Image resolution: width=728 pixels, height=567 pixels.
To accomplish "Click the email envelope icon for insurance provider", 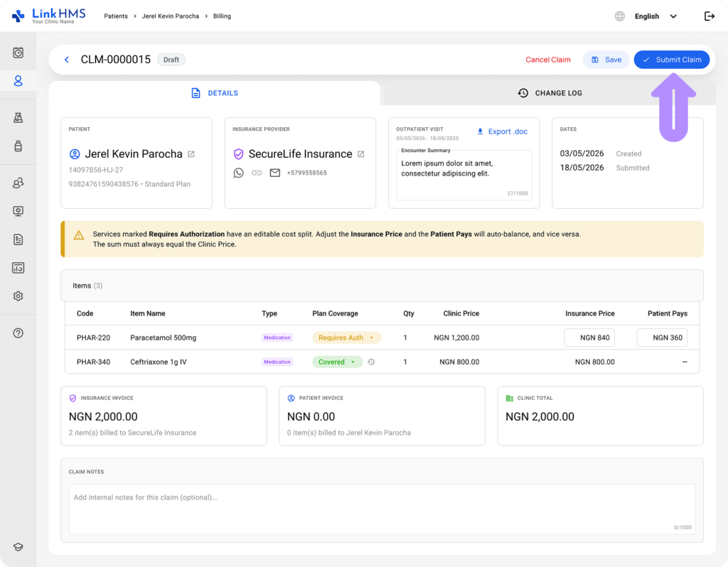I will coord(275,173).
